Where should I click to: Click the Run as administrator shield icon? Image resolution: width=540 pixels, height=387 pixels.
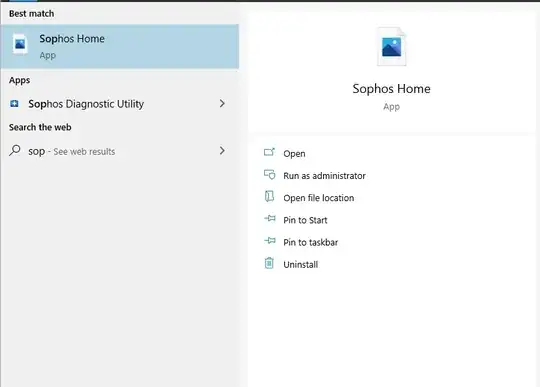270,174
